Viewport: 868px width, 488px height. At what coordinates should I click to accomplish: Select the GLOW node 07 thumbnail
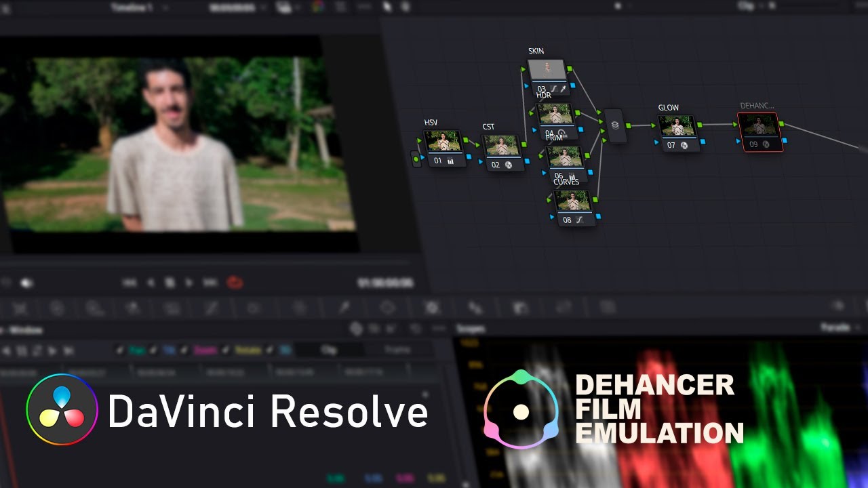[677, 125]
